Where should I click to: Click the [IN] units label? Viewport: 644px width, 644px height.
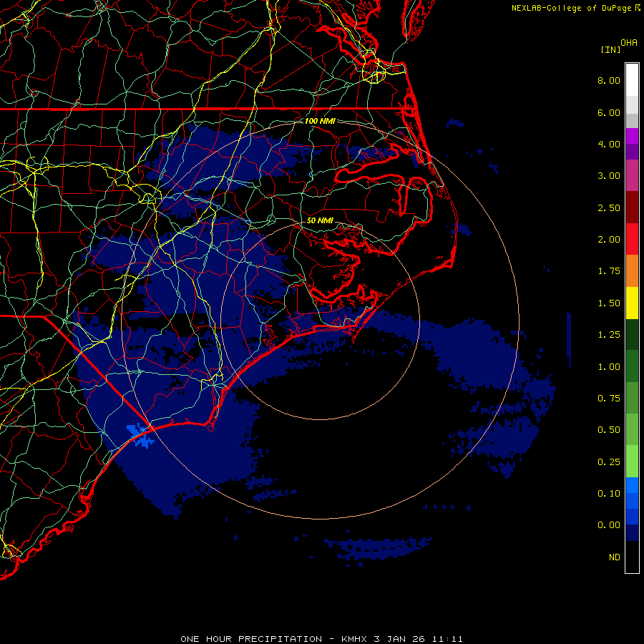click(x=611, y=49)
